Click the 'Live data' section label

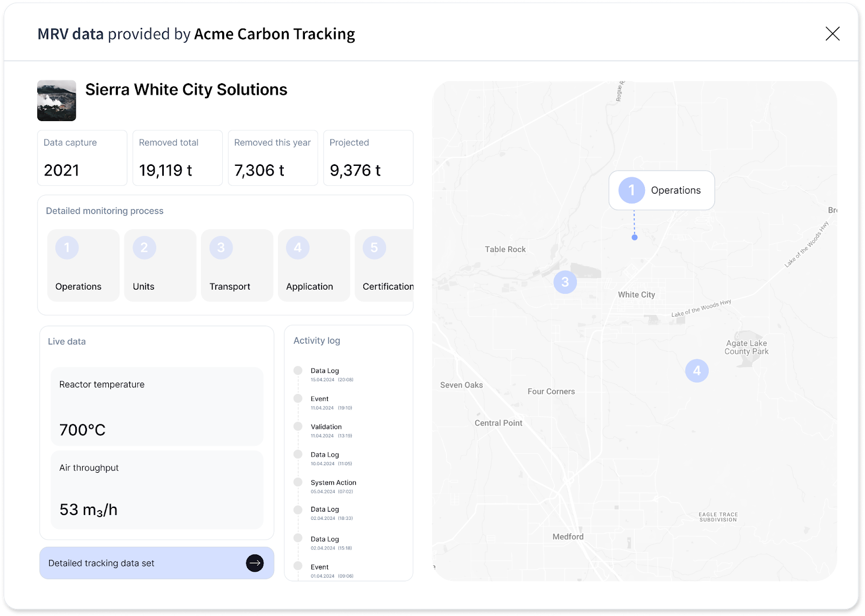click(x=66, y=342)
